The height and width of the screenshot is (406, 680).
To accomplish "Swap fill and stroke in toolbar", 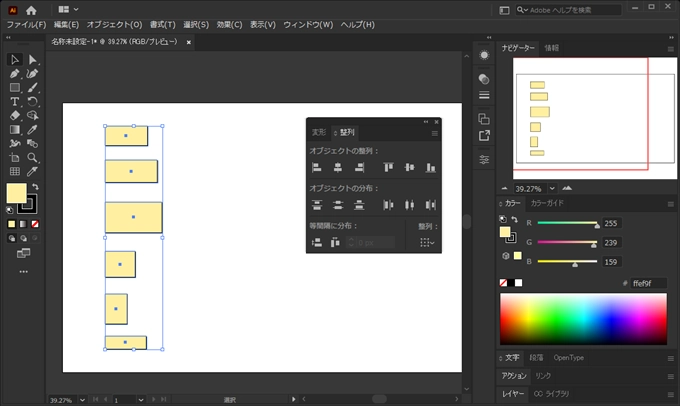I will (36, 187).
